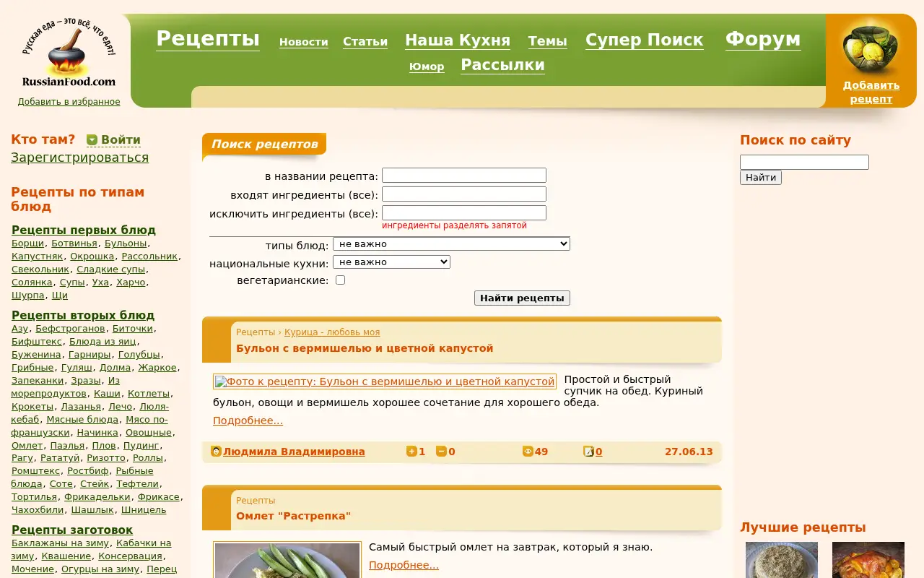Open the Статьи section

tap(365, 42)
